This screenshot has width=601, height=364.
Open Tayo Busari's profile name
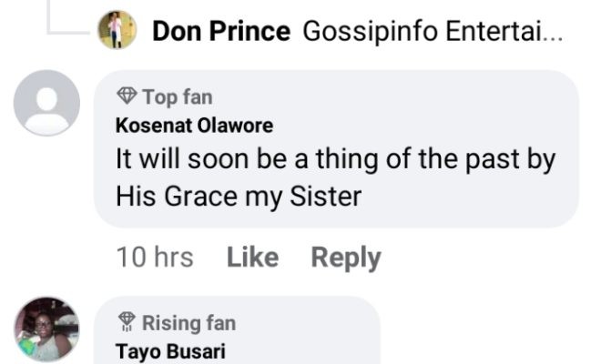pyautogui.click(x=170, y=351)
